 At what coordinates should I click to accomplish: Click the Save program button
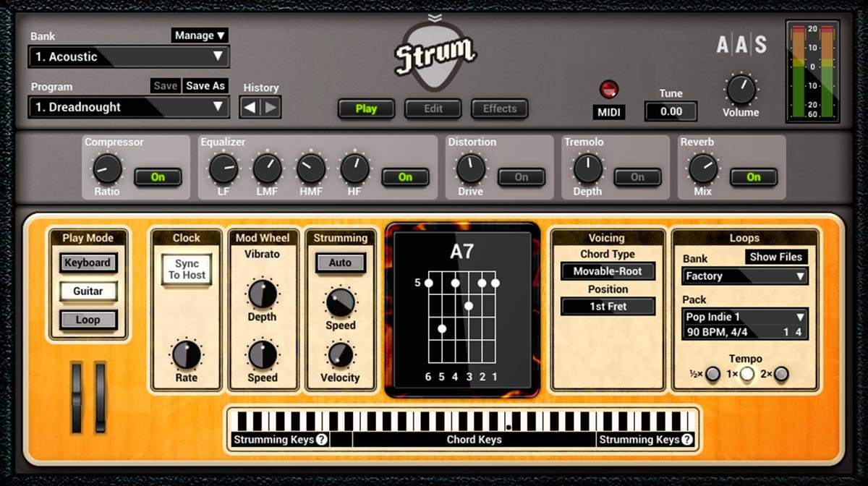166,85
